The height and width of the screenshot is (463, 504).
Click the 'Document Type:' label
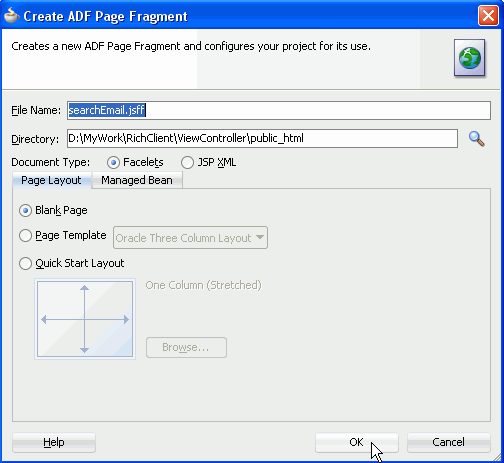point(51,162)
